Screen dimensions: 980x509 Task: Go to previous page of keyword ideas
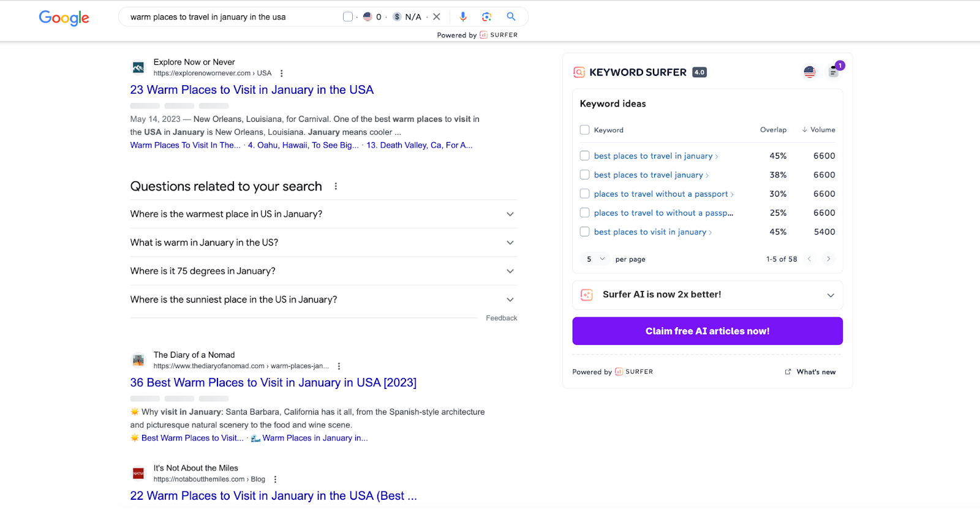pyautogui.click(x=809, y=259)
